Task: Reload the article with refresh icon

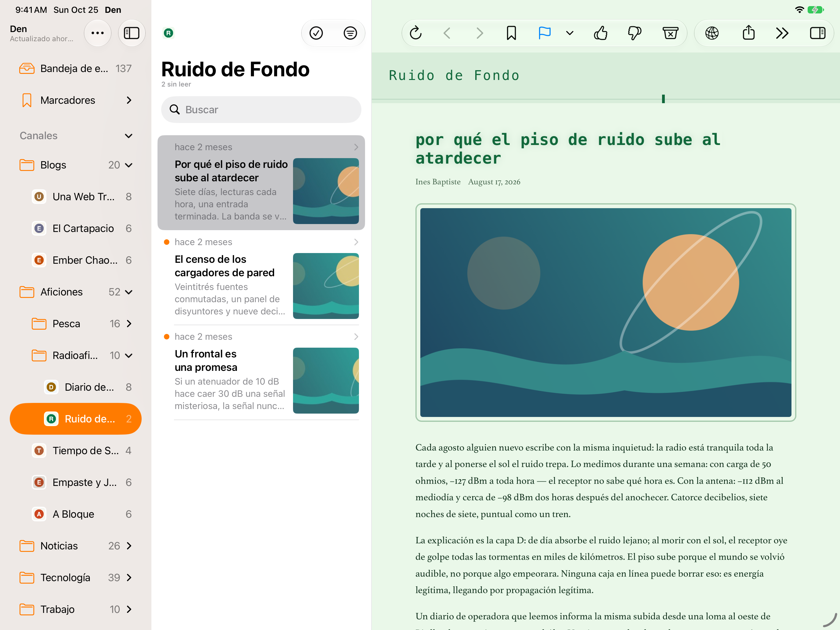Action: pos(416,33)
